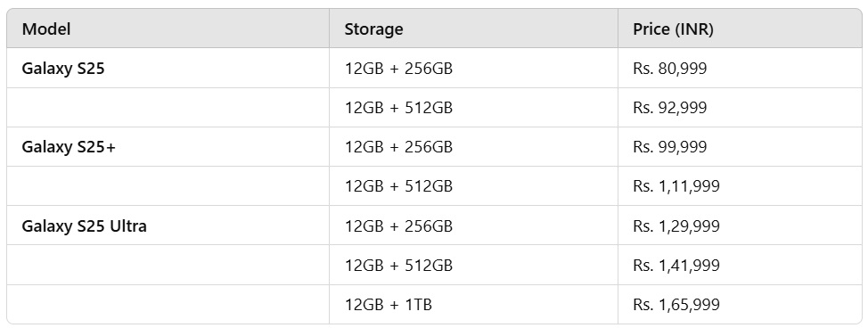Select the 12GB + 1TB storage cell
Viewport: 868px width, 328px height.
click(x=473, y=304)
